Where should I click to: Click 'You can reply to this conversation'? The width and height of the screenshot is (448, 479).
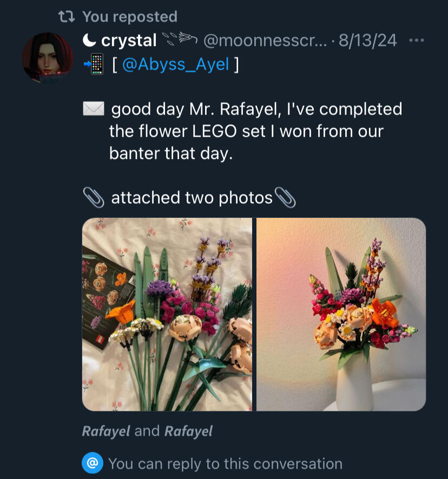[x=225, y=463]
